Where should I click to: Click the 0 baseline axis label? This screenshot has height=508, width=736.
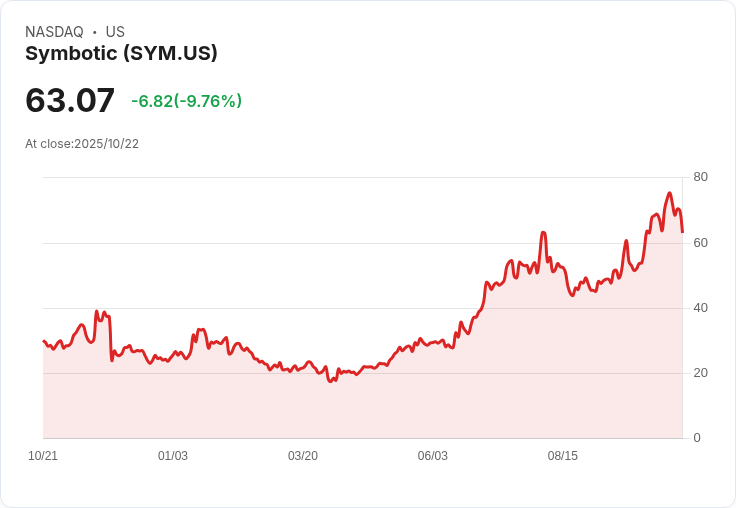697,438
